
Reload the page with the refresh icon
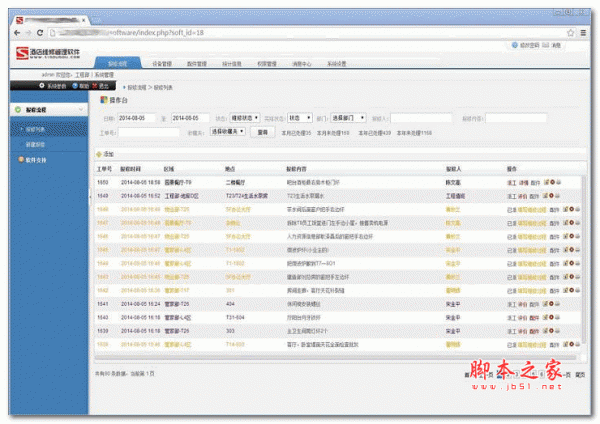pos(40,33)
